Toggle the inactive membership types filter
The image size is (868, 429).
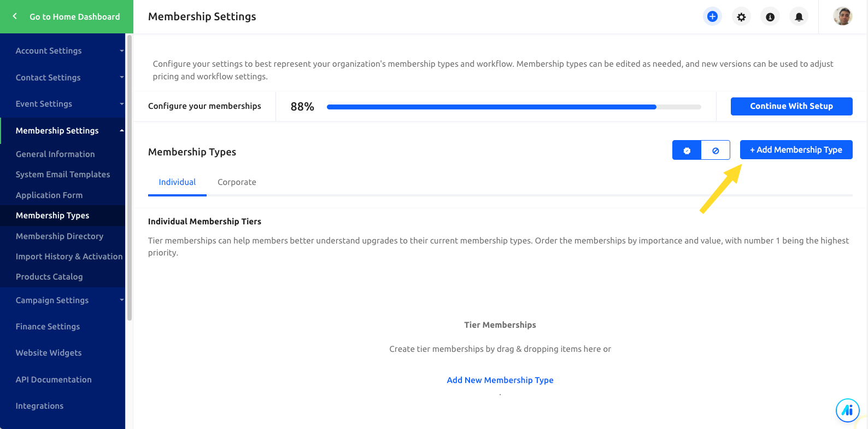715,150
